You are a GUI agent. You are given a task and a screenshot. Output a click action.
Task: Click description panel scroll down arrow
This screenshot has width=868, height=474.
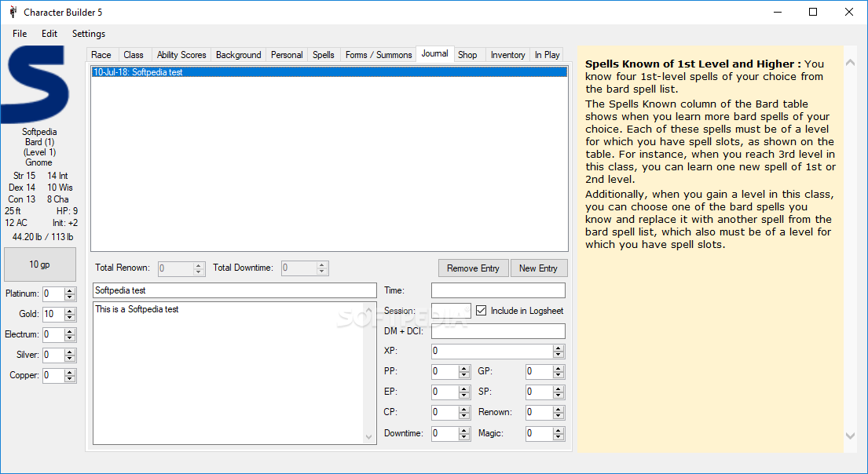pos(850,436)
